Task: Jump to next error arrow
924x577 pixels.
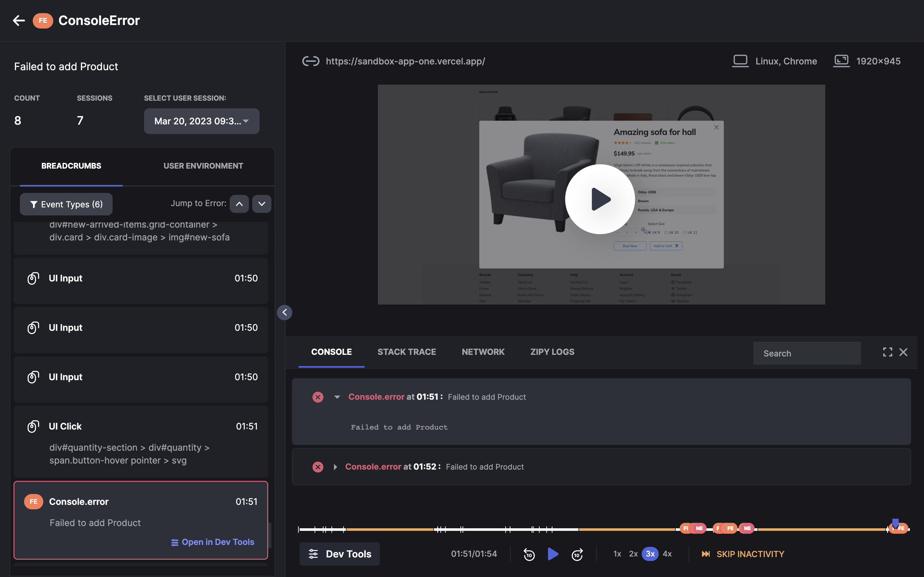Action: [261, 204]
